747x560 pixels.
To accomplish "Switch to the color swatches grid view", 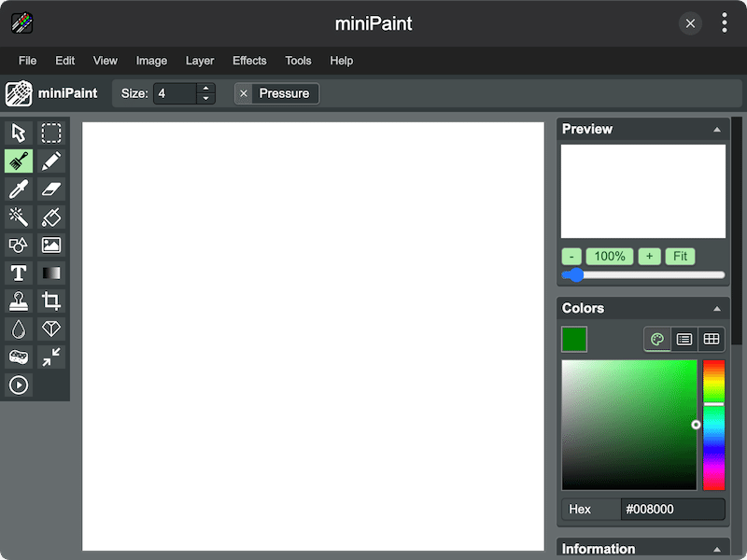I will point(712,339).
